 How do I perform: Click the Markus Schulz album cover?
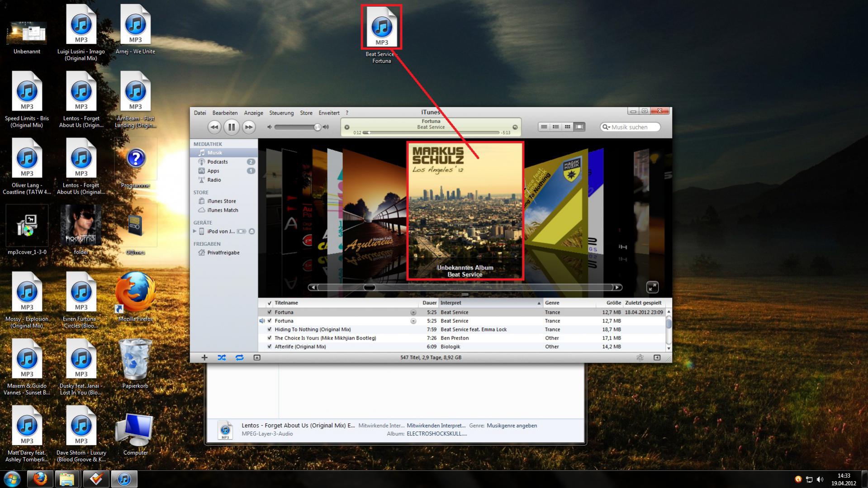465,211
